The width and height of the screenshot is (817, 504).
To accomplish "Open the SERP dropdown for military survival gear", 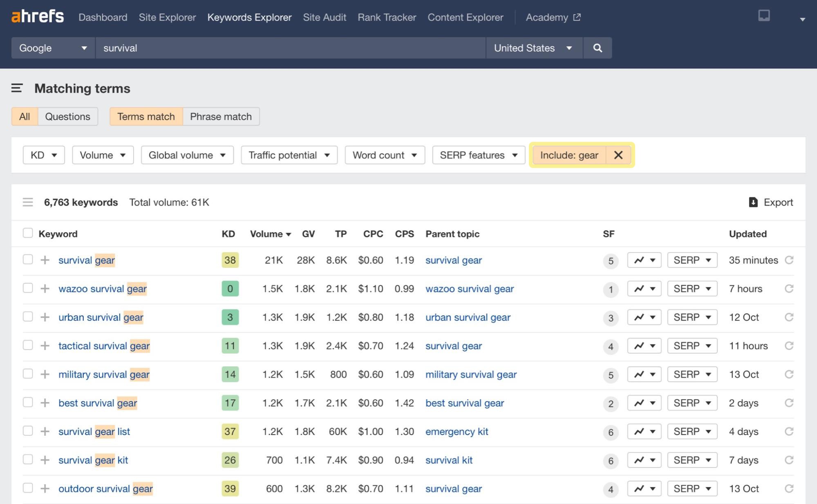I will pos(692,374).
